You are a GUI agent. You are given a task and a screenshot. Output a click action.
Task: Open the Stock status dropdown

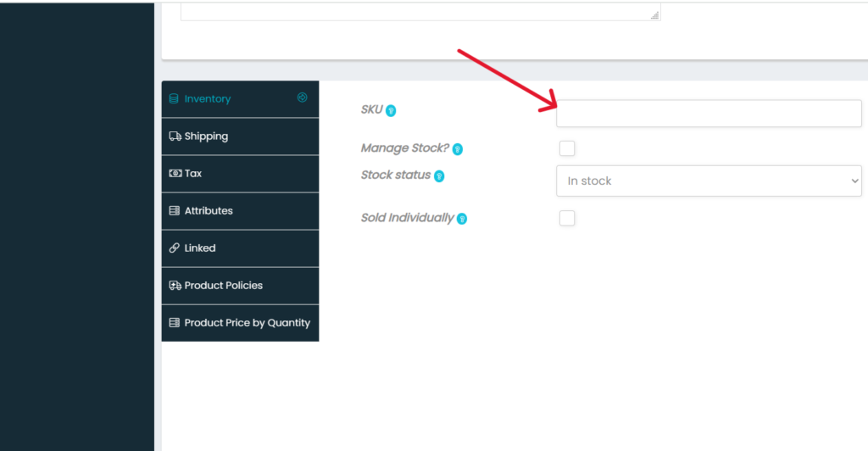click(709, 181)
